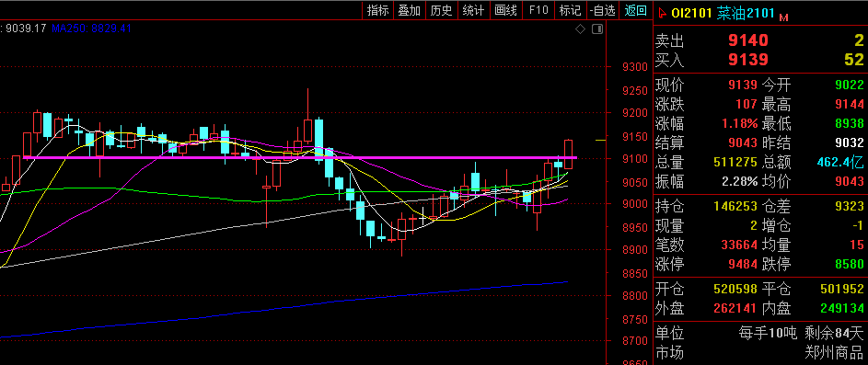Screen dimensions: 868x365
Task: Click the latest red candlestick at right
Action: click(x=568, y=154)
